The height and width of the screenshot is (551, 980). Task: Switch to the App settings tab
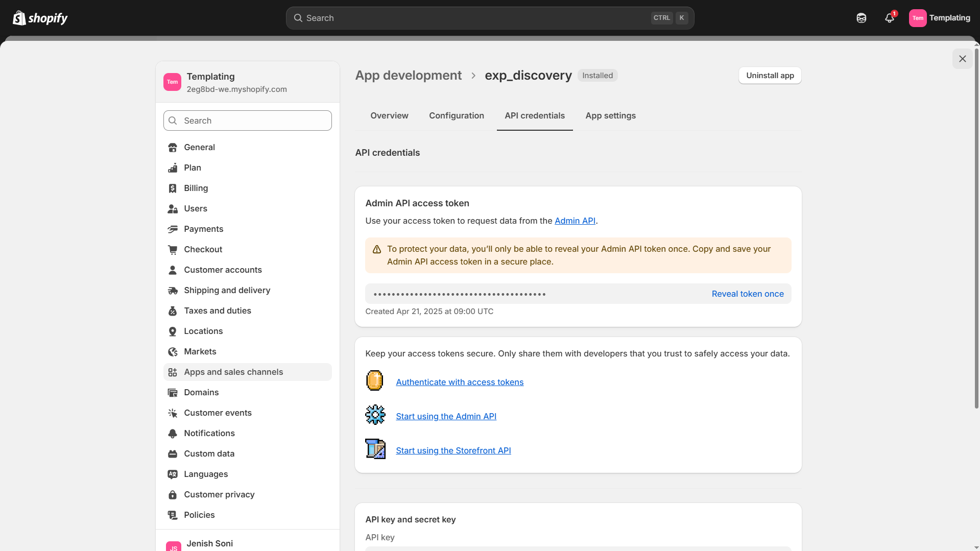pos(610,116)
